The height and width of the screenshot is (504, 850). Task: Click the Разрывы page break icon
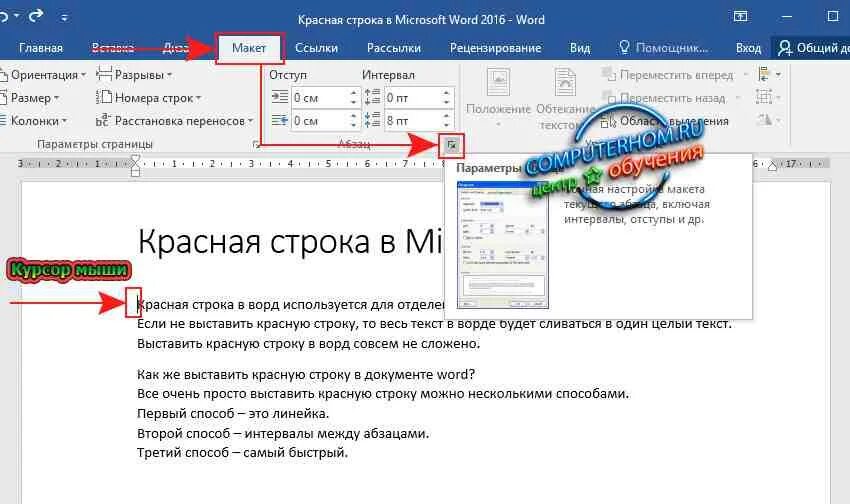tap(104, 75)
